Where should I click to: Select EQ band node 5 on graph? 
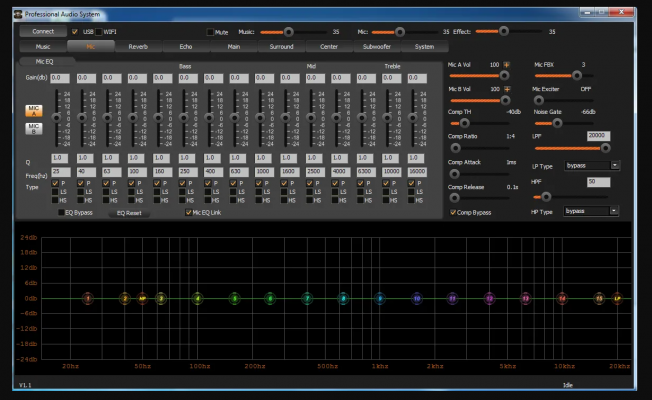click(234, 298)
